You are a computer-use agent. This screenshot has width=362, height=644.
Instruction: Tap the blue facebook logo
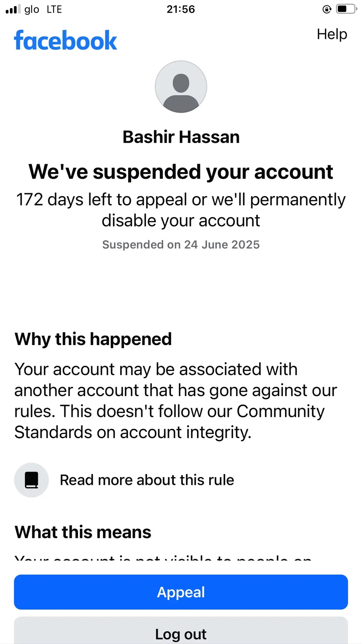(65, 40)
